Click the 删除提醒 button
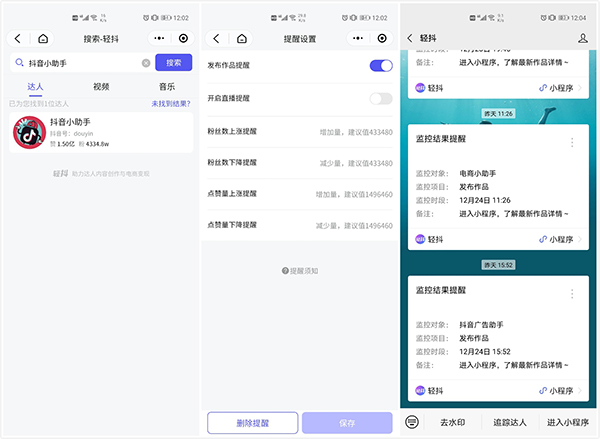 click(252, 422)
